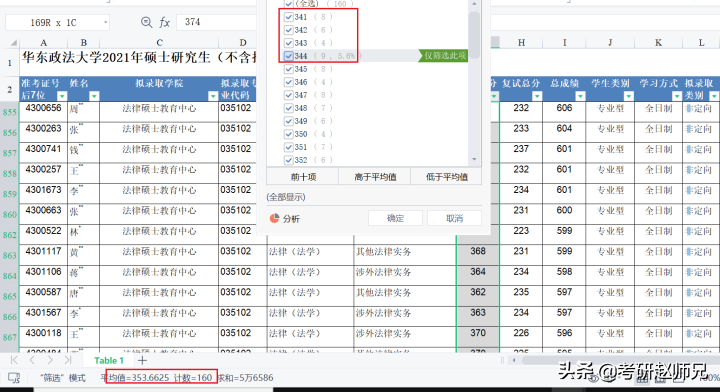Go to first sheet navigation arrow
Viewport: 720px width, 392px height.
[14, 360]
